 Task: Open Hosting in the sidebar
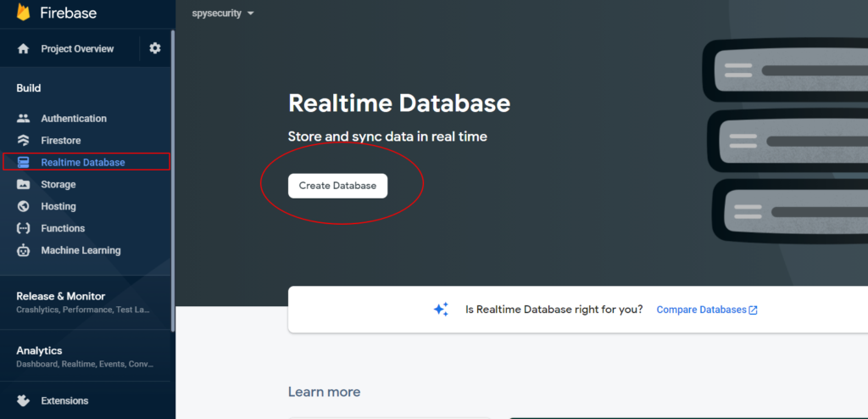point(58,206)
